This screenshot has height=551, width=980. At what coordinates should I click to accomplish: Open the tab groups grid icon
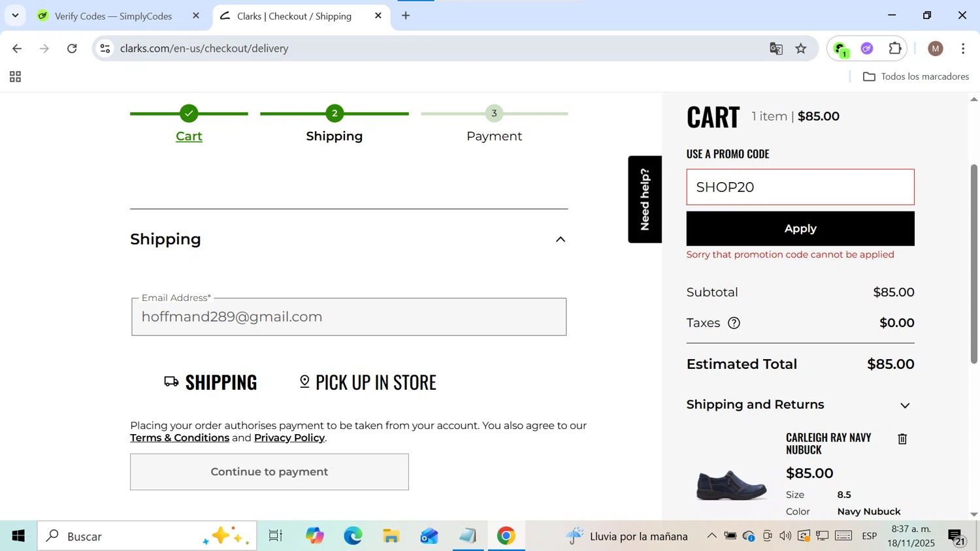click(15, 77)
